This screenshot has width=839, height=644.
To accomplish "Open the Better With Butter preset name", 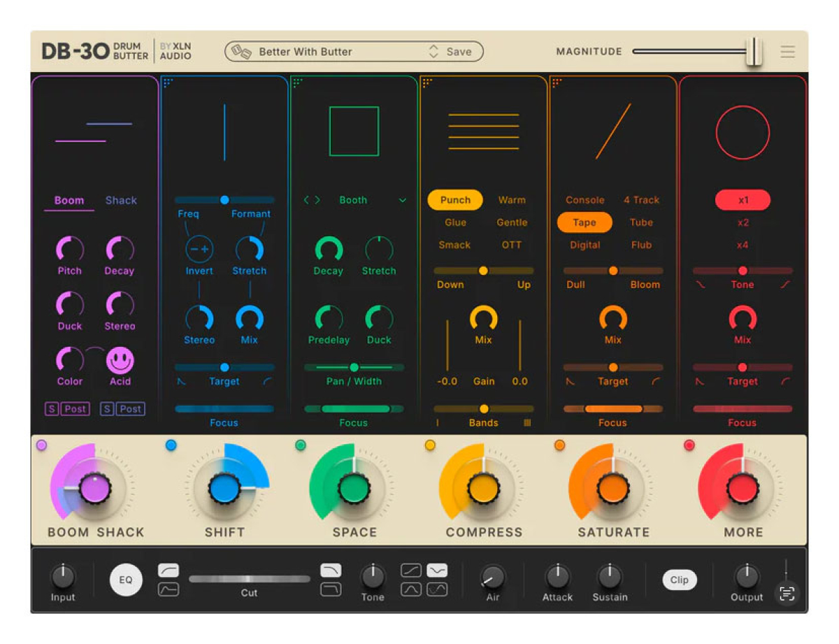I will [306, 52].
